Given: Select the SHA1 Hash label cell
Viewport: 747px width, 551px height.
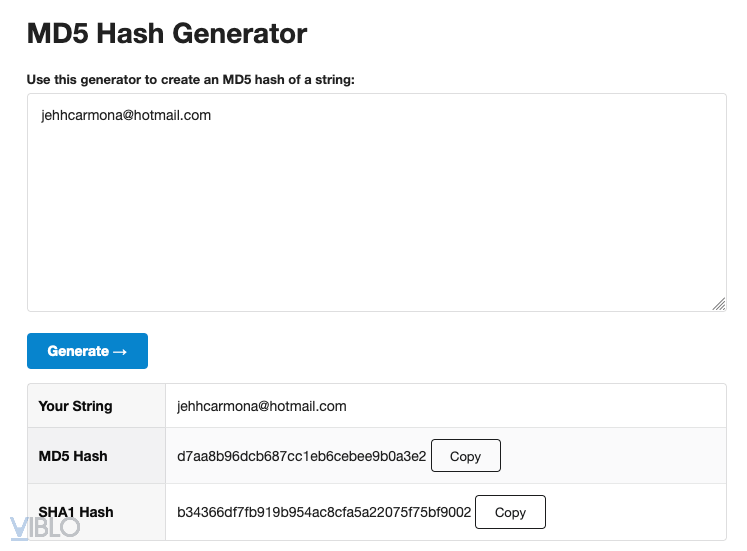Looking at the screenshot, I should (x=76, y=512).
